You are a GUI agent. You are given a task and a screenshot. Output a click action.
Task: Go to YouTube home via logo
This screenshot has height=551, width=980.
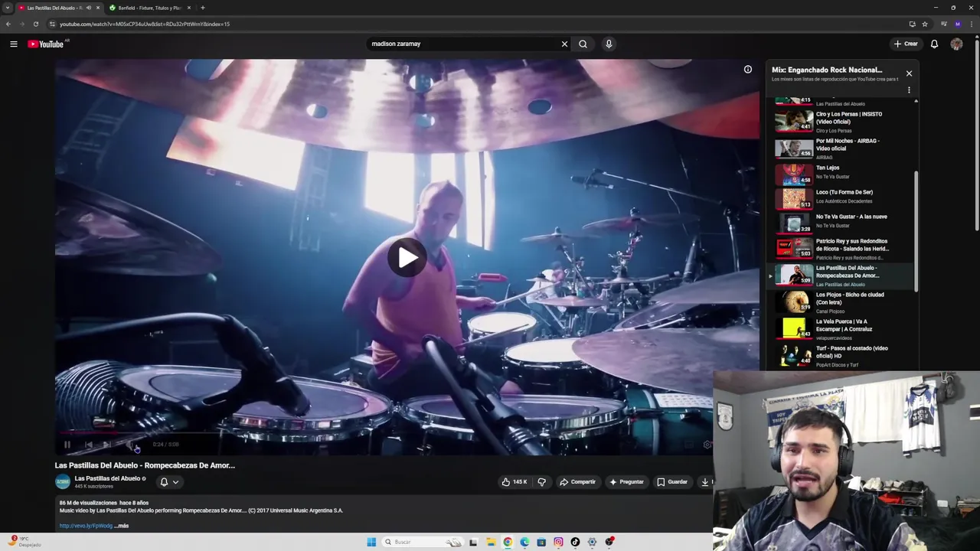click(x=46, y=44)
